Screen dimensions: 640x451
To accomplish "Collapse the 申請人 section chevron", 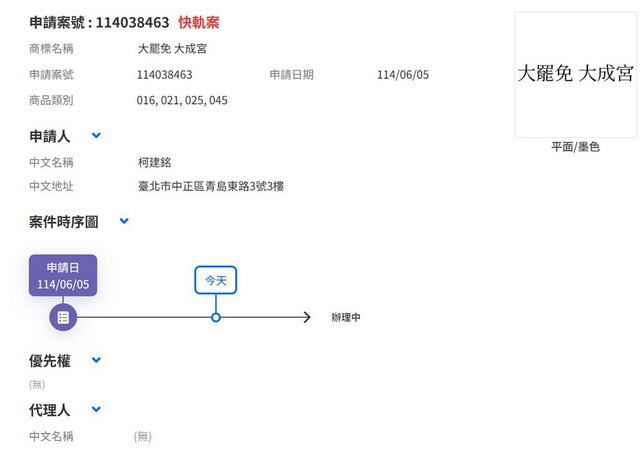I will click(x=96, y=135).
